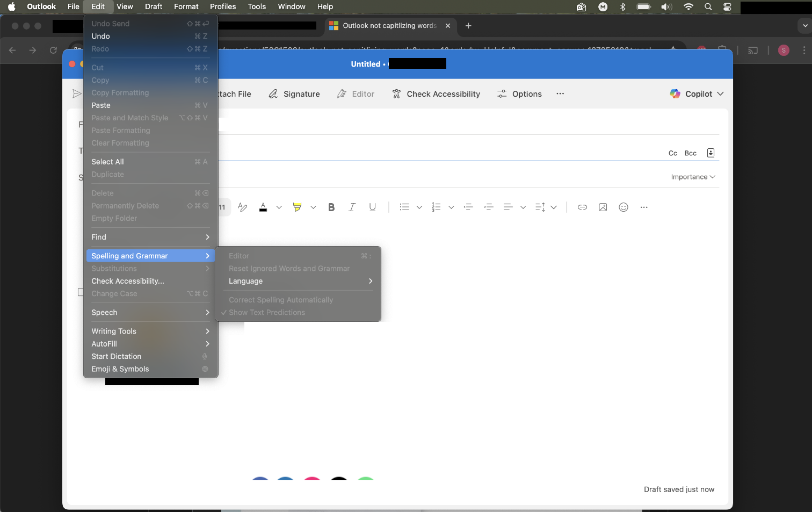Open the Wi-Fi status menu
Image resolution: width=812 pixels, height=512 pixels.
tap(688, 6)
